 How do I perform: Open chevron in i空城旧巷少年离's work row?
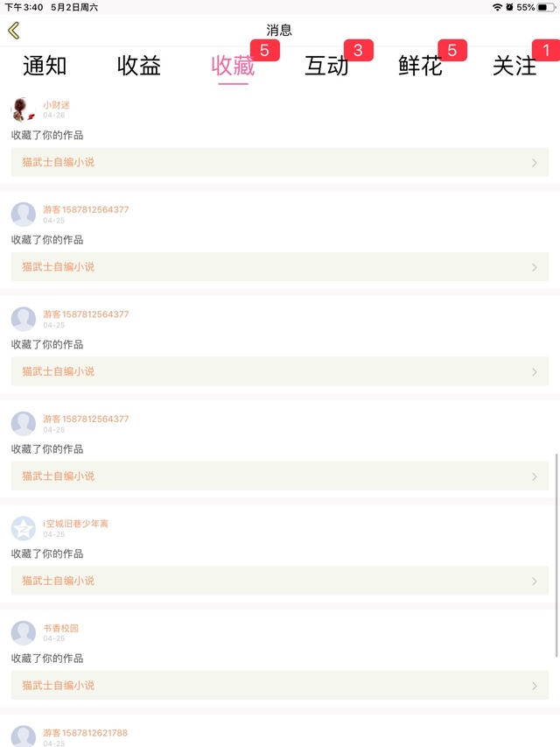pos(535,581)
